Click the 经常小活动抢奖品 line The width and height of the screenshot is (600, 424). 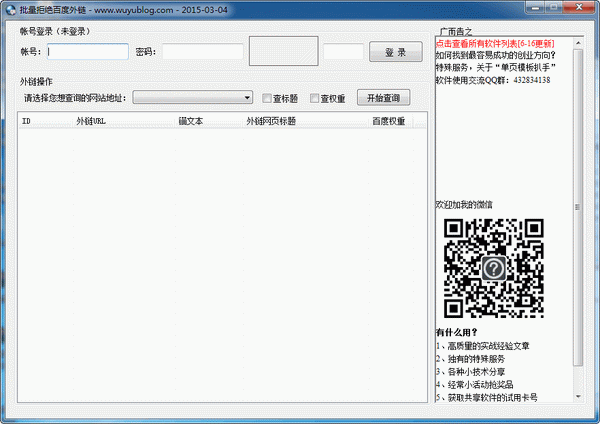(x=474, y=385)
